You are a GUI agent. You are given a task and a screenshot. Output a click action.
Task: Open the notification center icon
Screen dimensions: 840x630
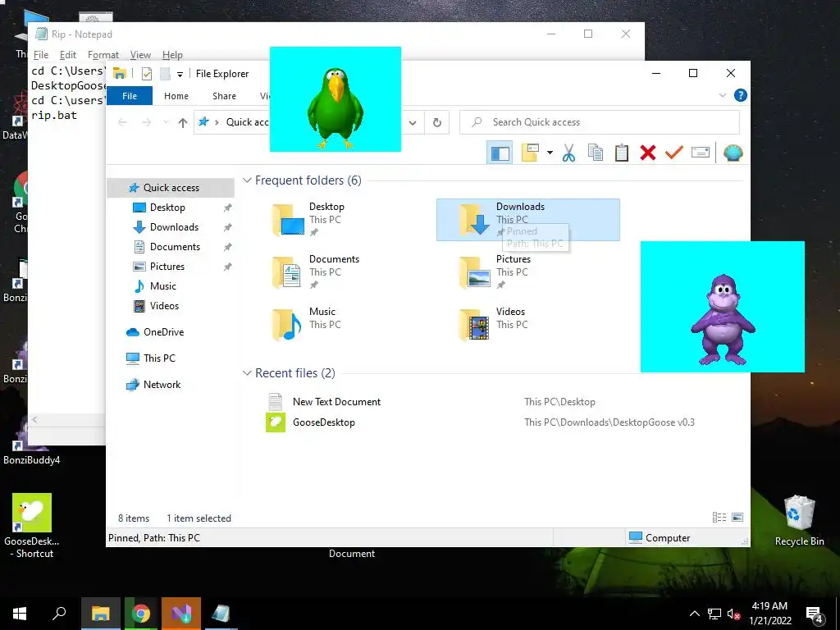pyautogui.click(x=815, y=614)
